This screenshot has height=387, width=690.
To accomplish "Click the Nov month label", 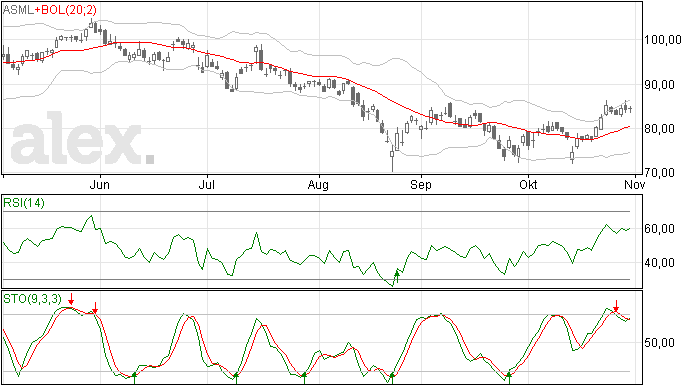I will [x=635, y=184].
